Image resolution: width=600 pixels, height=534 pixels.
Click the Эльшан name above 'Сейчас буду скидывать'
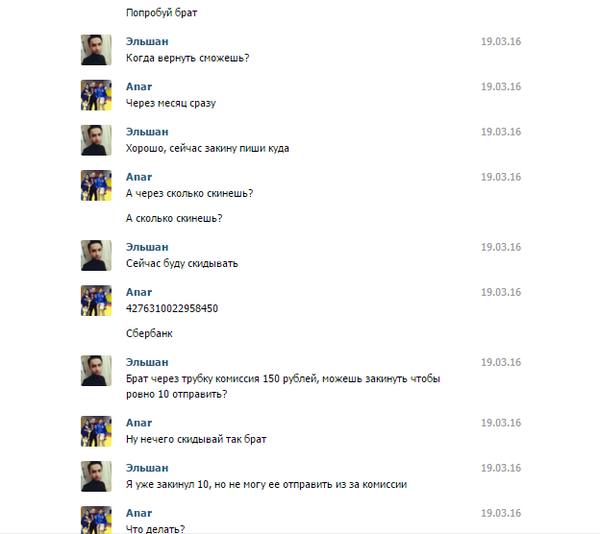point(147,247)
